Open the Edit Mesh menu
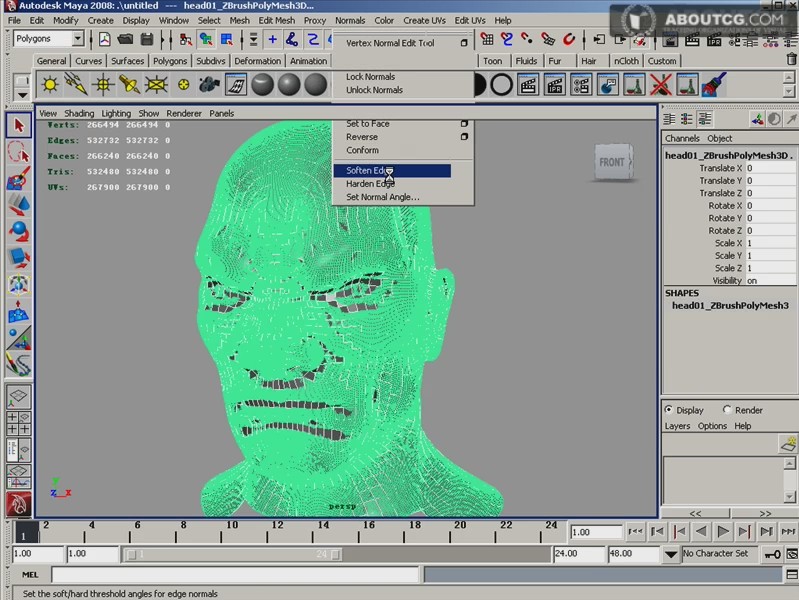Image resolution: width=799 pixels, height=600 pixels. click(x=277, y=20)
